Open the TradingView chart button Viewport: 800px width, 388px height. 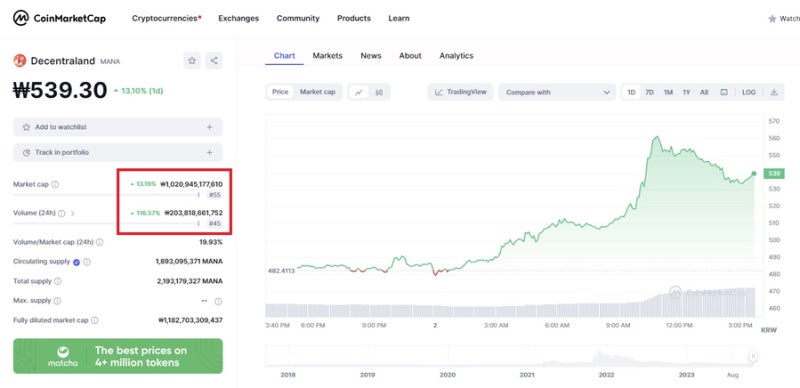point(461,92)
